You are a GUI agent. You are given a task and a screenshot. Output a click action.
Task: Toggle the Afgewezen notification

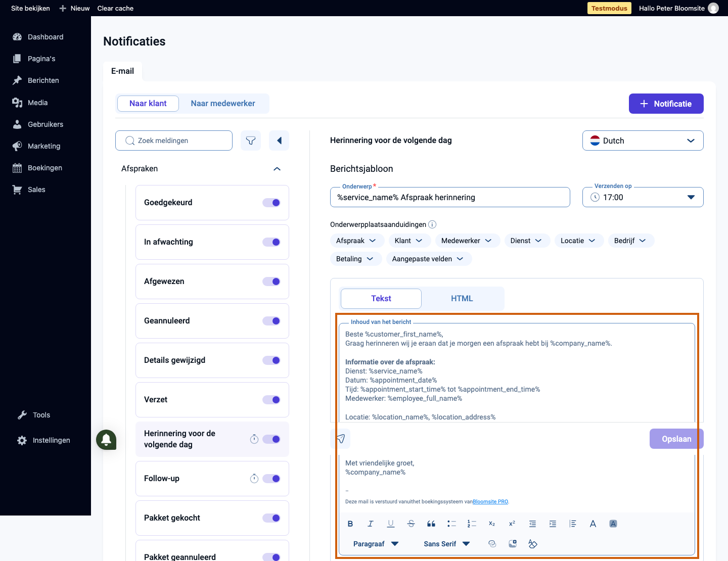tap(271, 282)
